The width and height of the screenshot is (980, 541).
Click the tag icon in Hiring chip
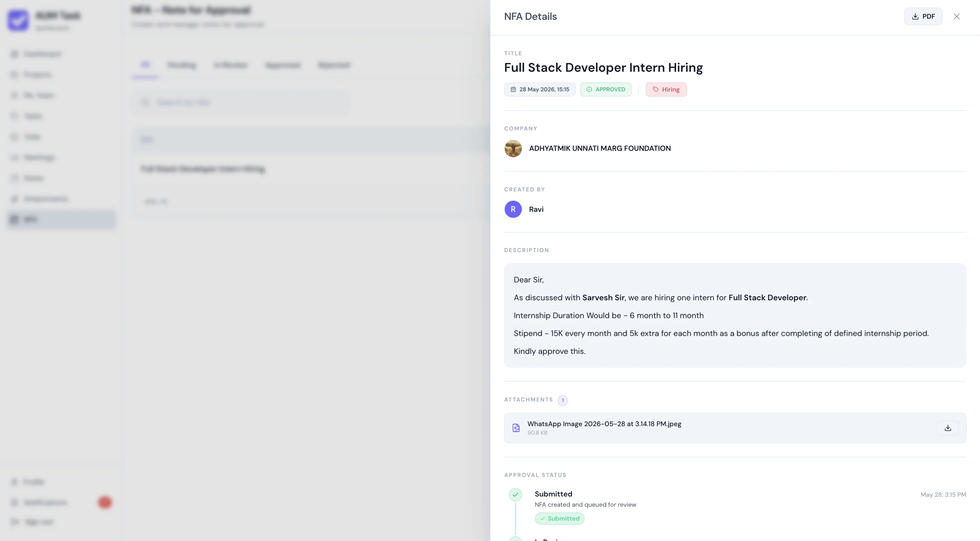pyautogui.click(x=656, y=89)
